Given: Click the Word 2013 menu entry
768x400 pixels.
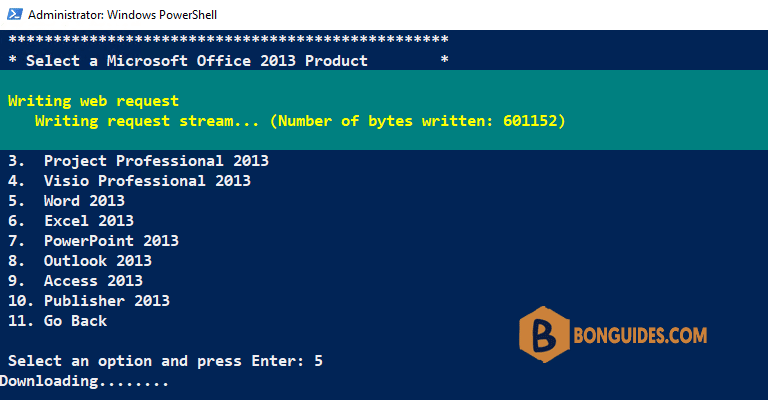Looking at the screenshot, I should tap(66, 201).
